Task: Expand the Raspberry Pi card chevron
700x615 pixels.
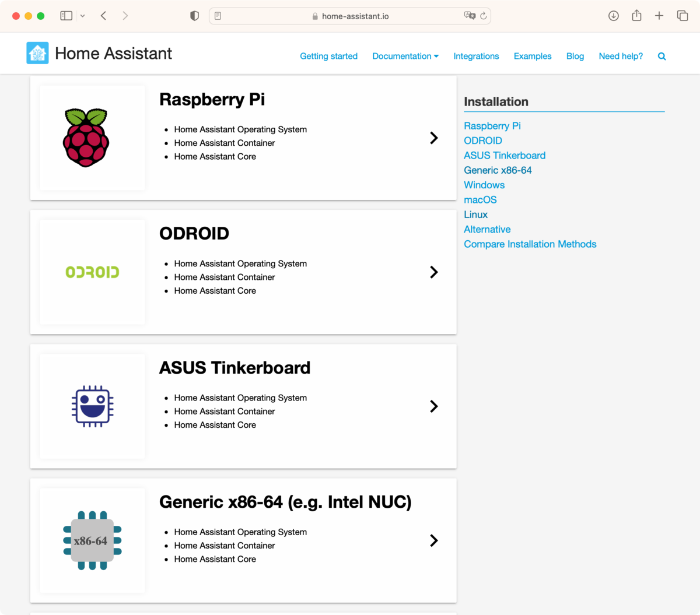Action: [x=433, y=138]
